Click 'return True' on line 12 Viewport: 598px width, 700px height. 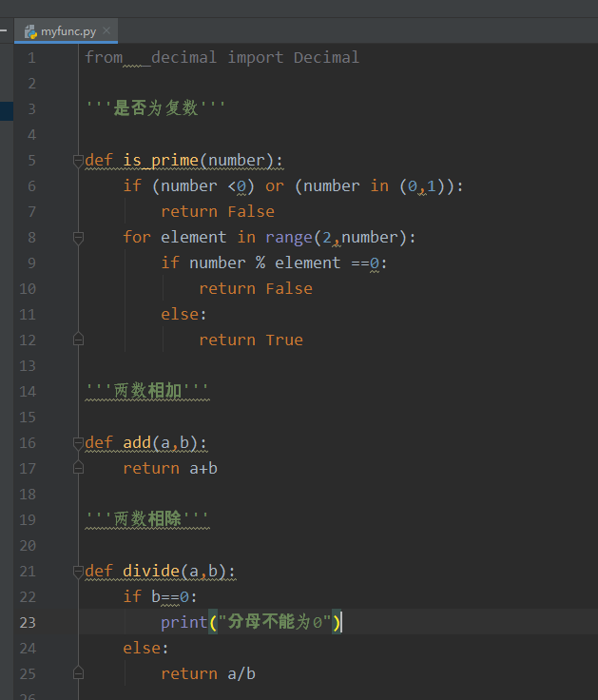click(x=251, y=340)
